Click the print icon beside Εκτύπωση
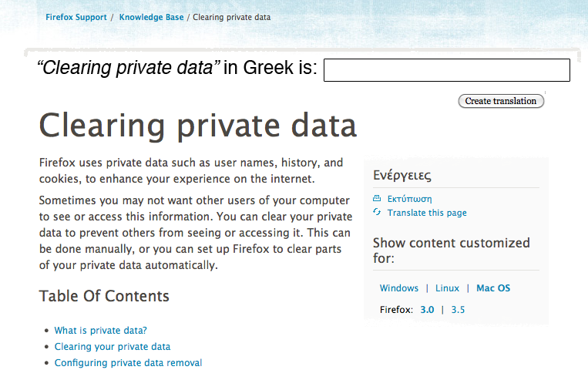The image size is (588, 380). point(377,198)
